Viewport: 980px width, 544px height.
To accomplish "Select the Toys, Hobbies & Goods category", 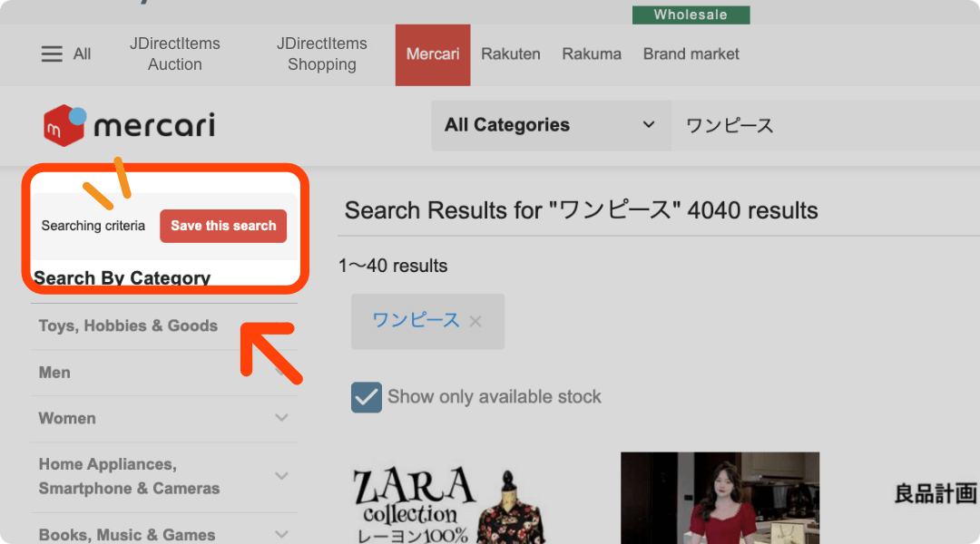I will (x=128, y=326).
